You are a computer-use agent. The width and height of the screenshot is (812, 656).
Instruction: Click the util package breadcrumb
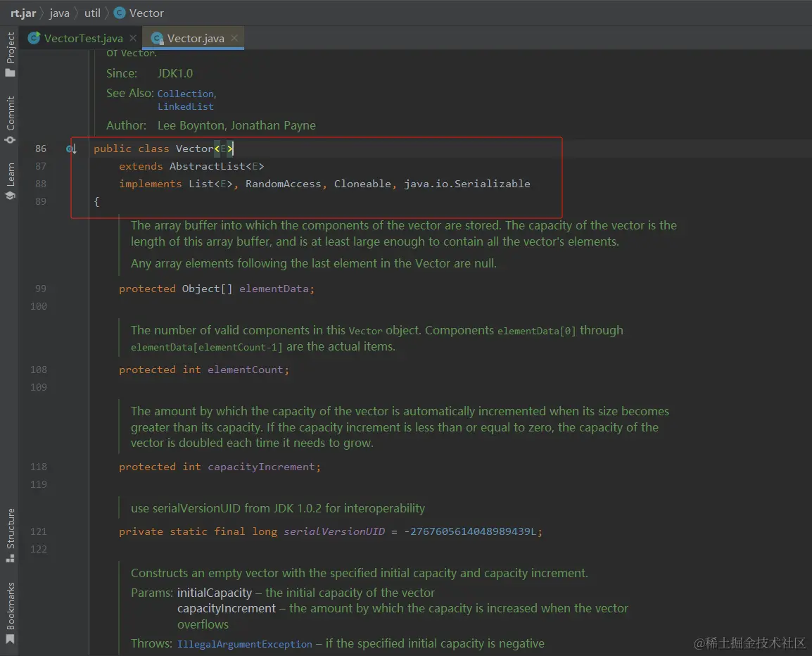[92, 13]
